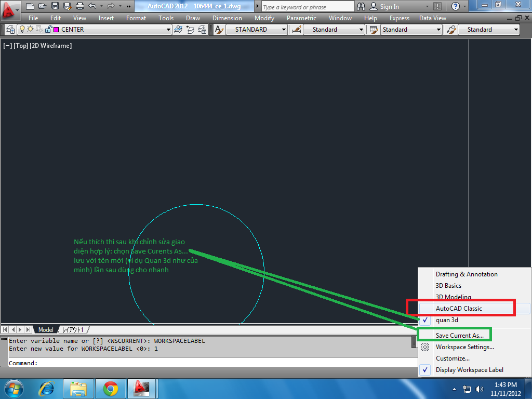Click the [2D Wireframe] visual style label
This screenshot has height=399, width=532.
pyautogui.click(x=51, y=46)
